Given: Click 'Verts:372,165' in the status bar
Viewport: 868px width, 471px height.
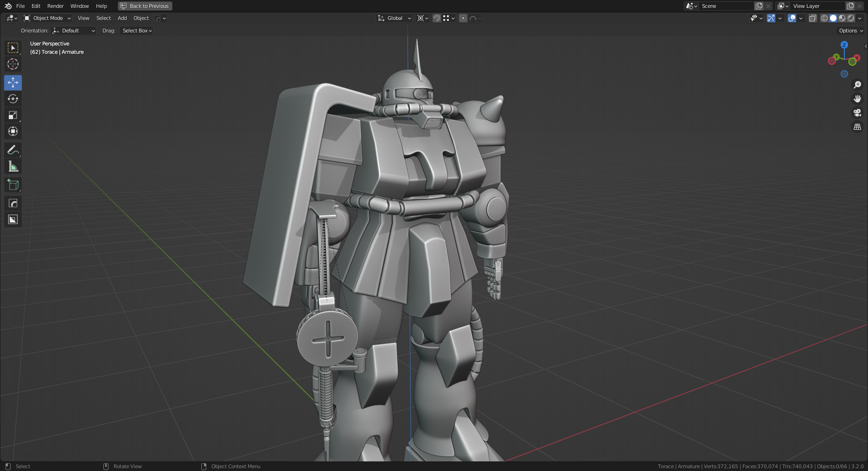Looking at the screenshot, I should coord(721,466).
